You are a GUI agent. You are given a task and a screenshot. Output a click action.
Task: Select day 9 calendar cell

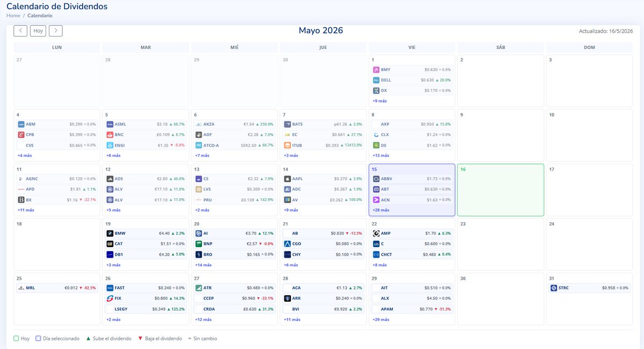click(x=501, y=135)
